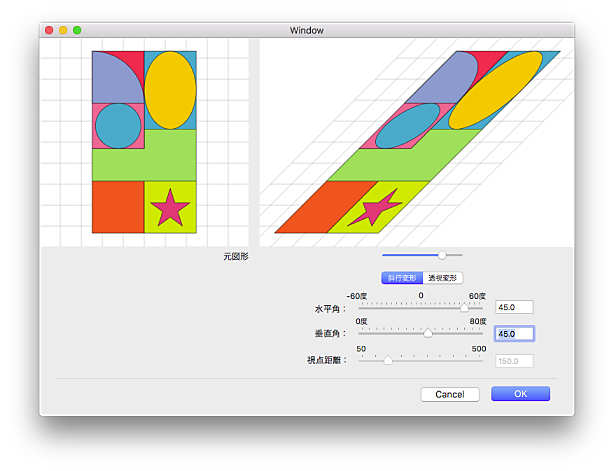Focus the 水平角 value input field
Screen dimensions: 613x471
(514, 308)
